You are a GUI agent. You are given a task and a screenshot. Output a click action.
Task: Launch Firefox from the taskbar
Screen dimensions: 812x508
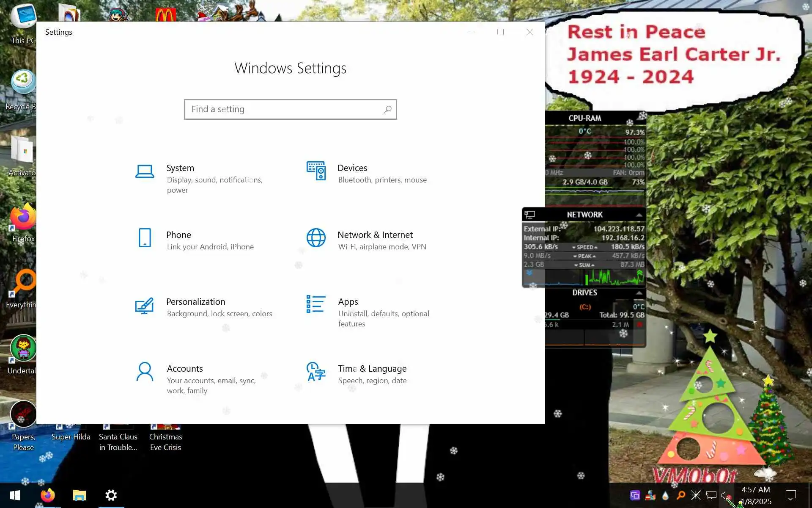click(48, 495)
